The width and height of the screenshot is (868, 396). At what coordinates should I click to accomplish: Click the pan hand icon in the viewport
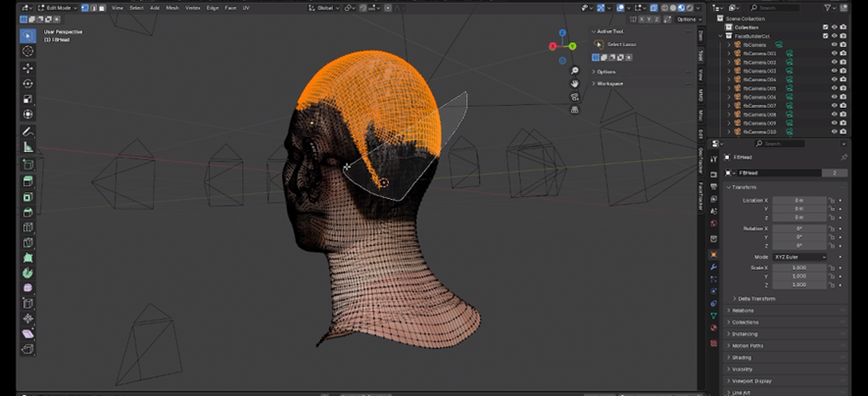[x=575, y=83]
